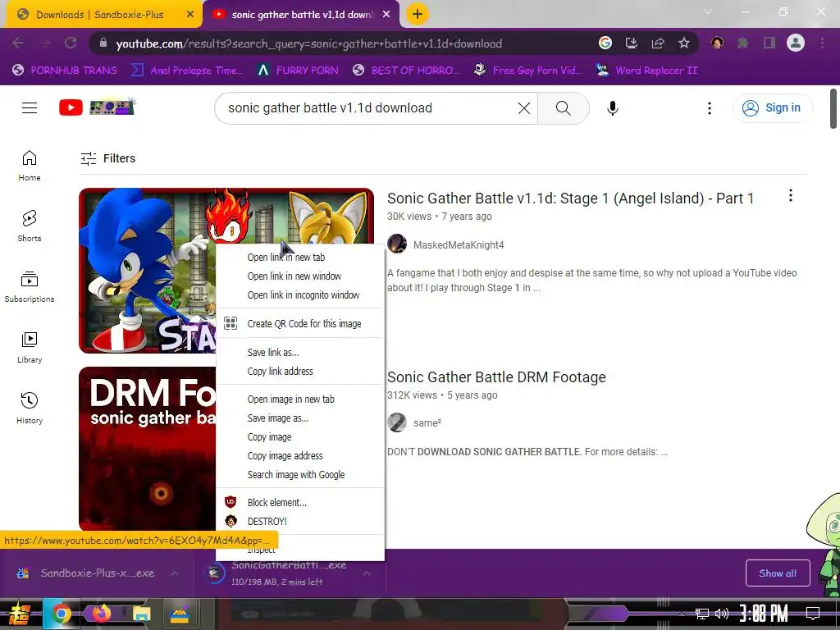Select Open link in new window
Viewport: 840px width, 630px height.
click(300, 276)
